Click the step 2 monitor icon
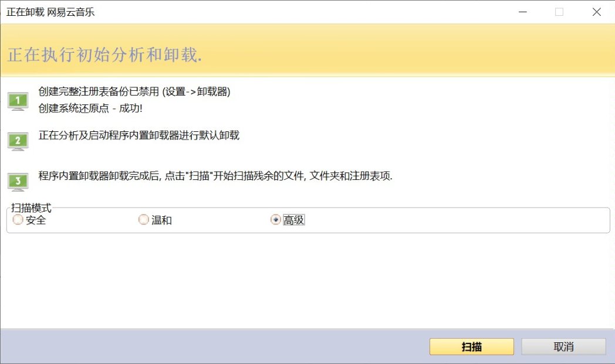 point(18,141)
